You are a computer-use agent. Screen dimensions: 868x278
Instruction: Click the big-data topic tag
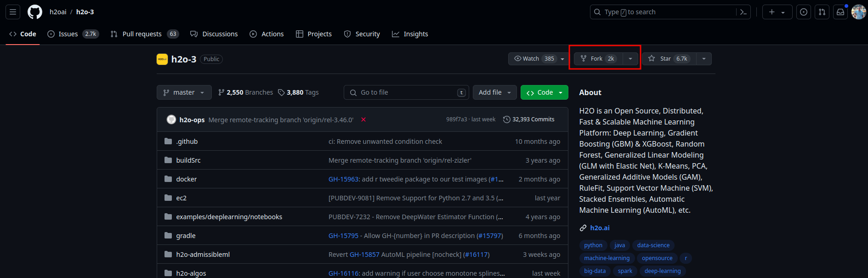click(x=595, y=271)
